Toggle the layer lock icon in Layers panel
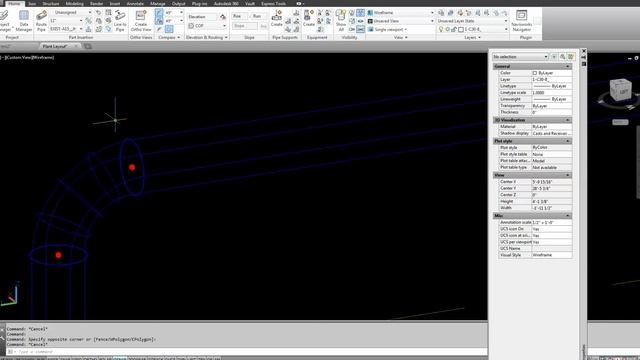 [x=454, y=29]
